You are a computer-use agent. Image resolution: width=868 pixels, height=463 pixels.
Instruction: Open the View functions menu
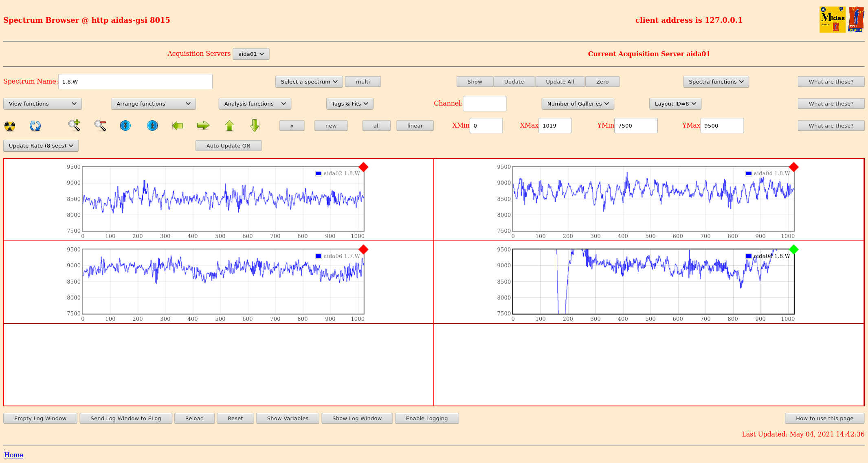[42, 104]
